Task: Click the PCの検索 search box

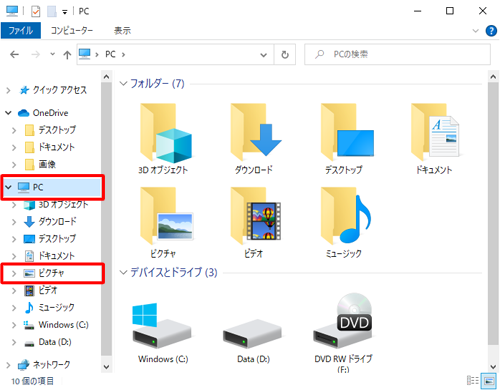Action: coord(397,54)
